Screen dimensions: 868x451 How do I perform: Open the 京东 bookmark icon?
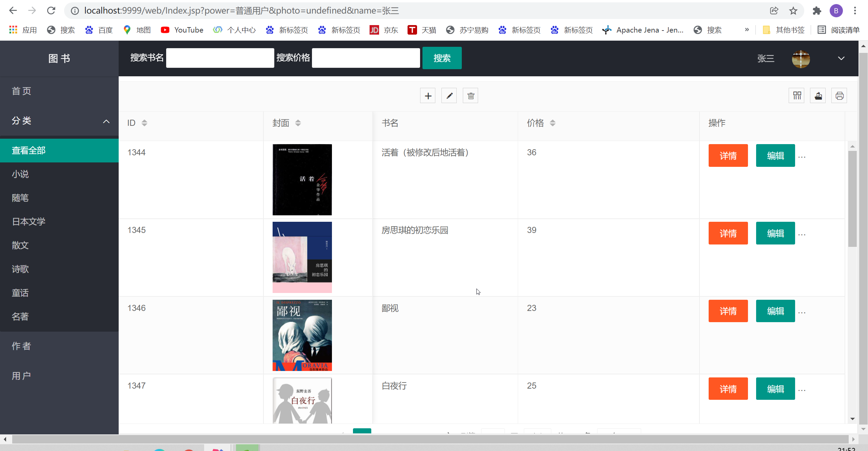[374, 30]
